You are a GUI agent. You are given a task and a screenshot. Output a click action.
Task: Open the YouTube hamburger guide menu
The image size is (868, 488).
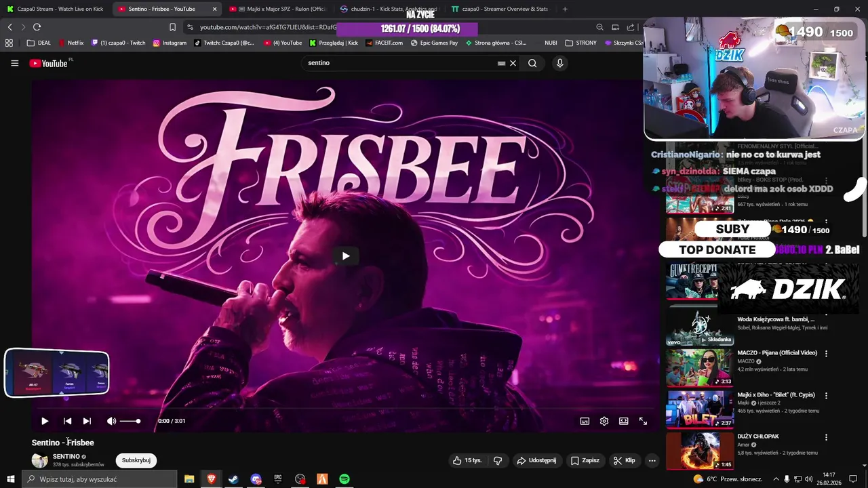14,63
